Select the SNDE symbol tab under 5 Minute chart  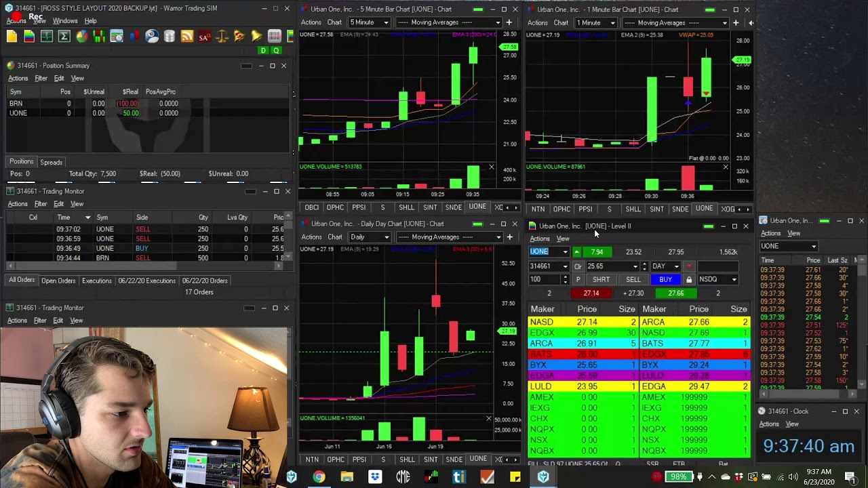(454, 207)
